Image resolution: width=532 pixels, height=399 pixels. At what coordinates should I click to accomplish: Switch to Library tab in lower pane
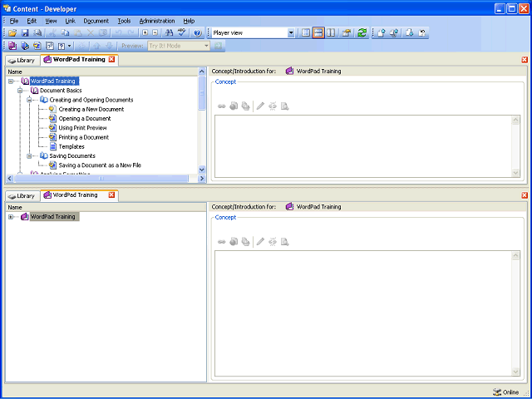[x=22, y=196]
